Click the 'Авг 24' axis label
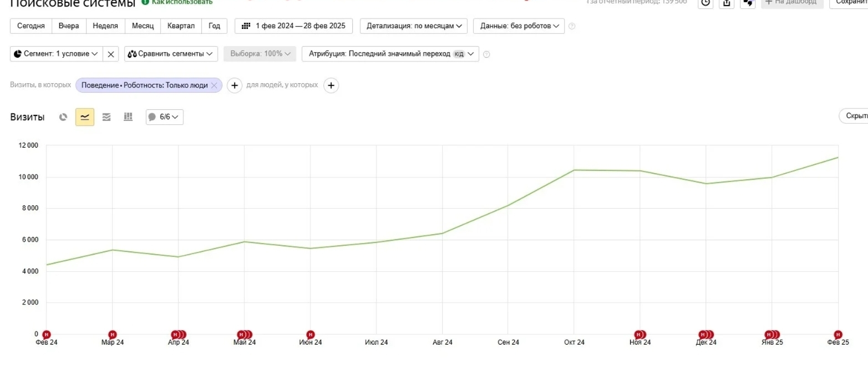 click(443, 342)
